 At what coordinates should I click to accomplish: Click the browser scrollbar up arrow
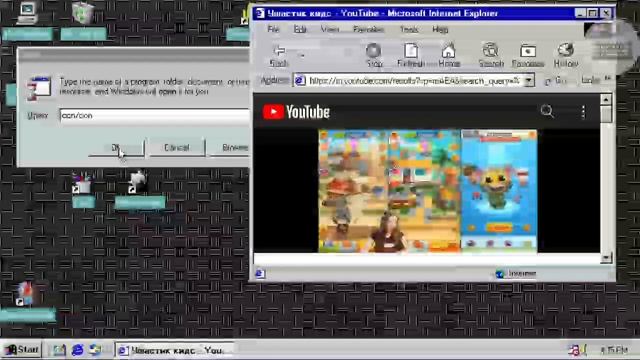(x=606, y=99)
